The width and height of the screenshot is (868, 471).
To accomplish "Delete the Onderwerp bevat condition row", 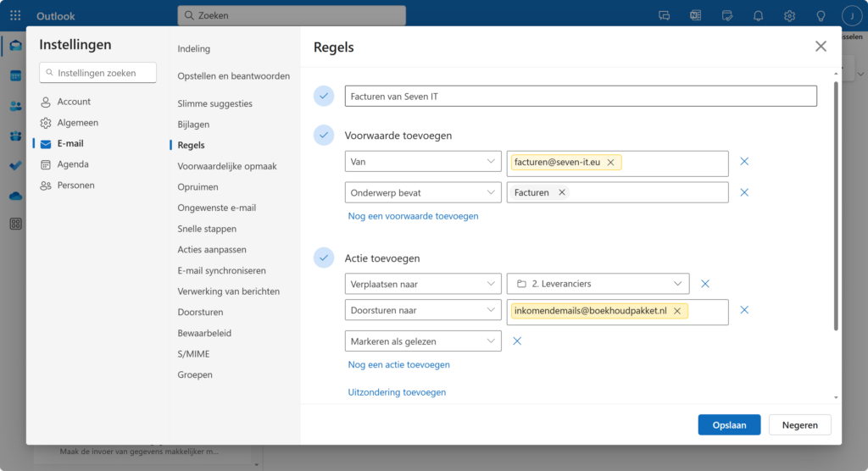I will (x=744, y=192).
